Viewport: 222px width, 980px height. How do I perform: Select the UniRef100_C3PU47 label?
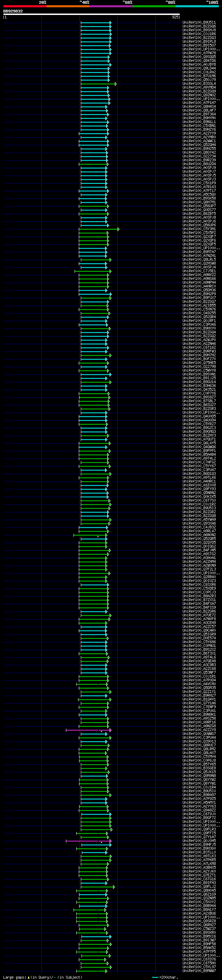199,470
